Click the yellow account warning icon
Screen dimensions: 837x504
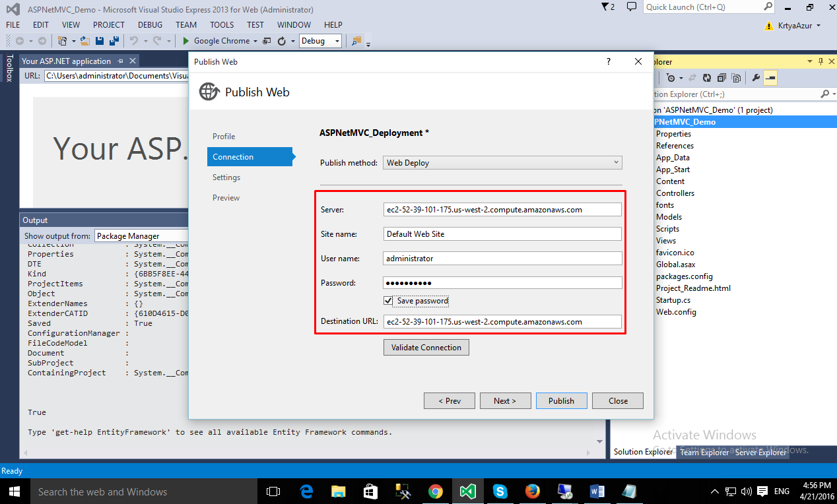tap(768, 26)
